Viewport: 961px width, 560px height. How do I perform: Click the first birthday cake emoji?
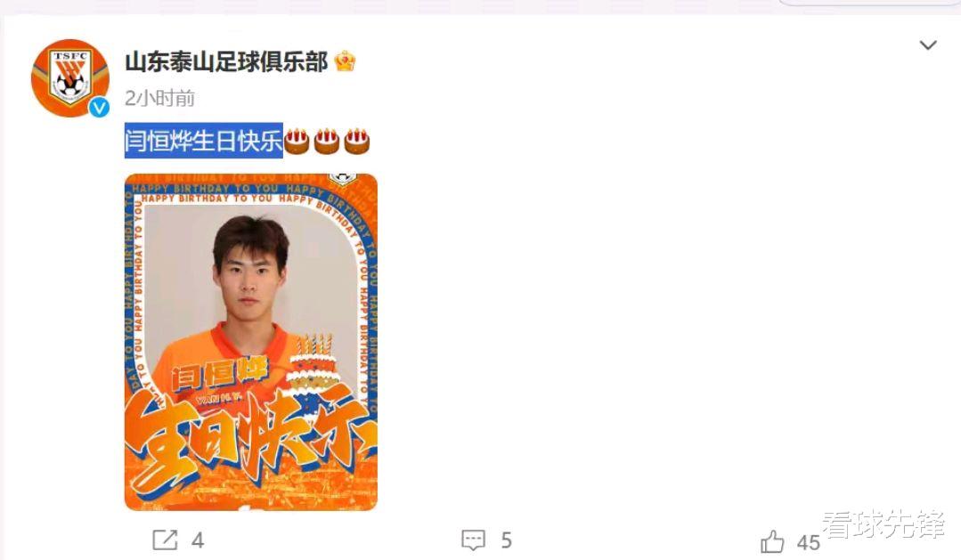click(x=297, y=141)
